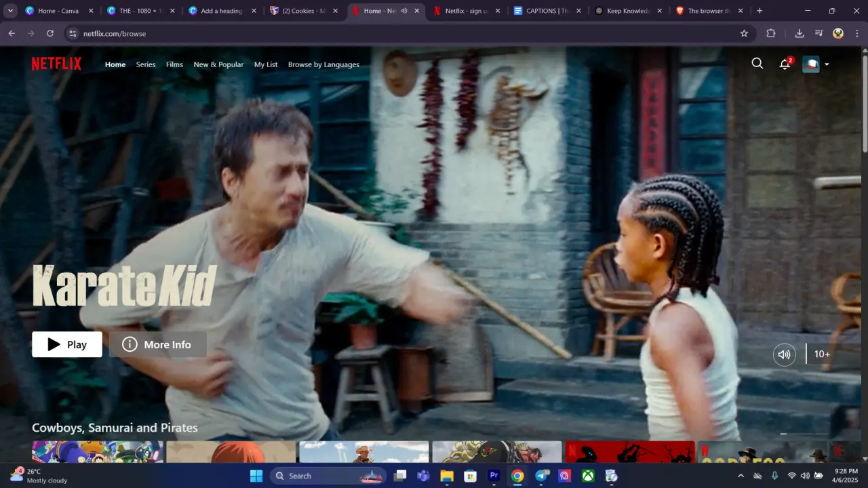868x488 pixels.
Task: Show hidden system tray icons chevron
Action: (741, 476)
